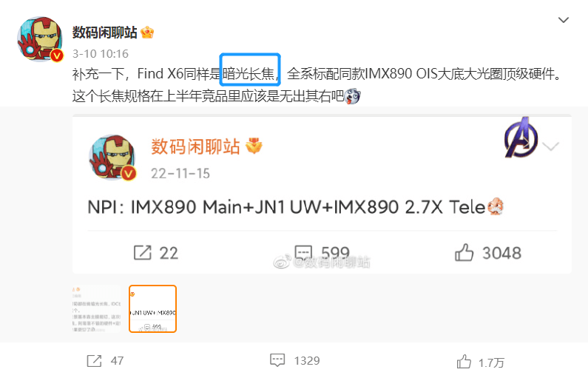Open the quoted post's Iron Man avatar
This screenshot has width=588, height=378.
113,158
